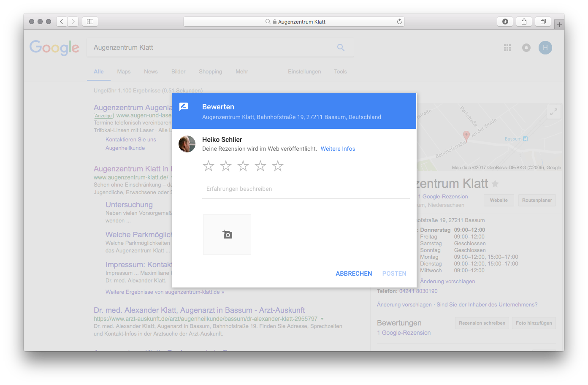Click ABBRECHEN to cancel review
This screenshot has height=385, width=588.
[354, 274]
